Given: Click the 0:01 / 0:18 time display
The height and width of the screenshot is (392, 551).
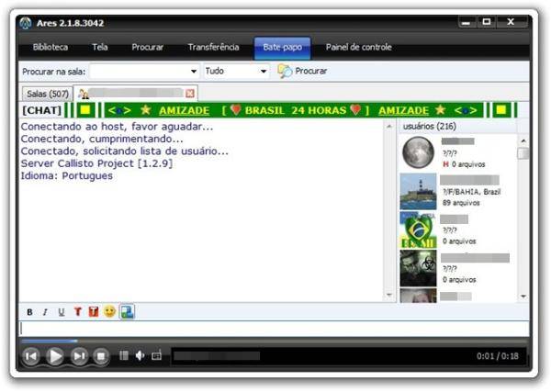Looking at the screenshot, I should pos(498,356).
